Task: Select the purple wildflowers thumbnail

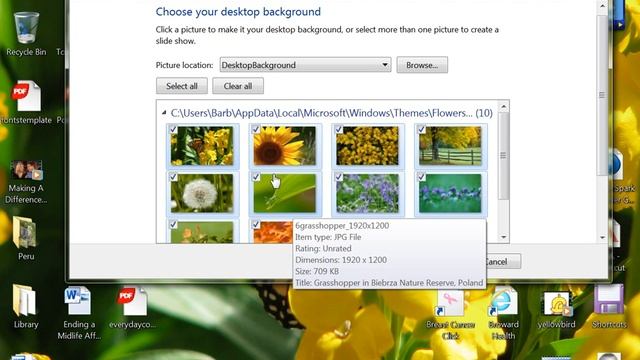Action: point(367,193)
